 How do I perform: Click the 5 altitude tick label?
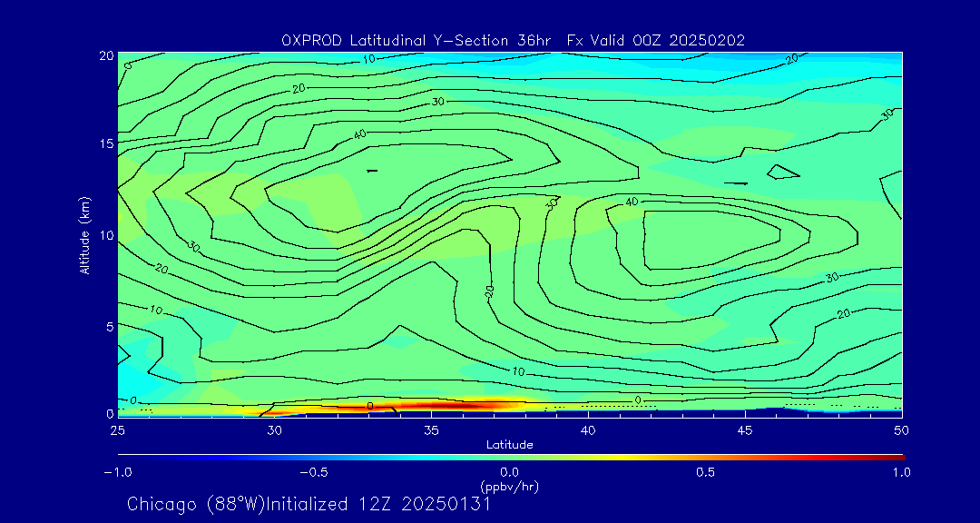pyautogui.click(x=108, y=326)
